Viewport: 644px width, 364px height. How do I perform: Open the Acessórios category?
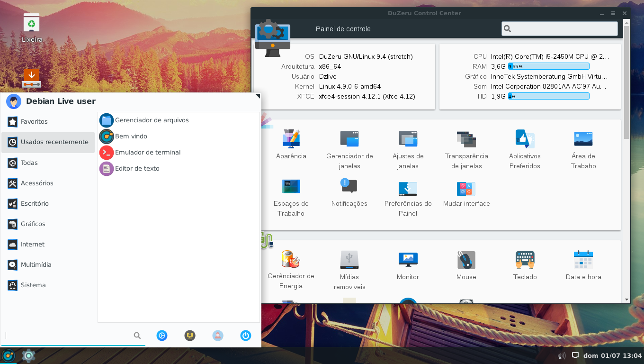pyautogui.click(x=48, y=183)
